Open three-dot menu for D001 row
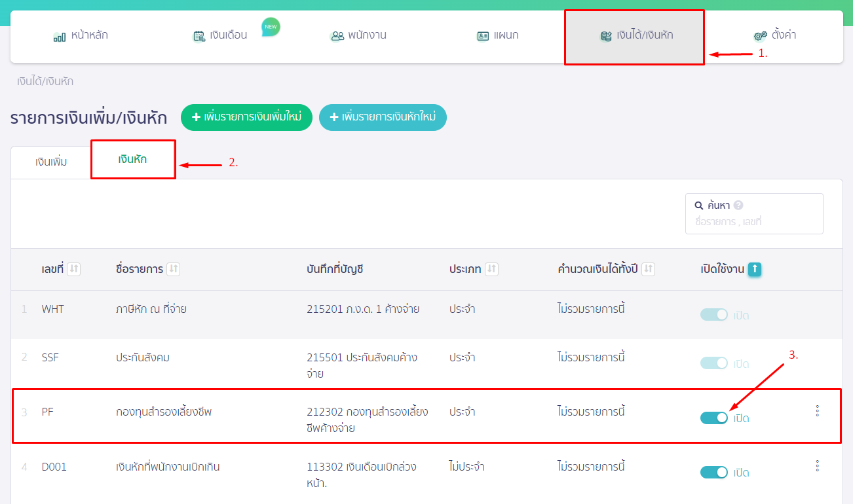Image resolution: width=853 pixels, height=504 pixels. point(817,466)
